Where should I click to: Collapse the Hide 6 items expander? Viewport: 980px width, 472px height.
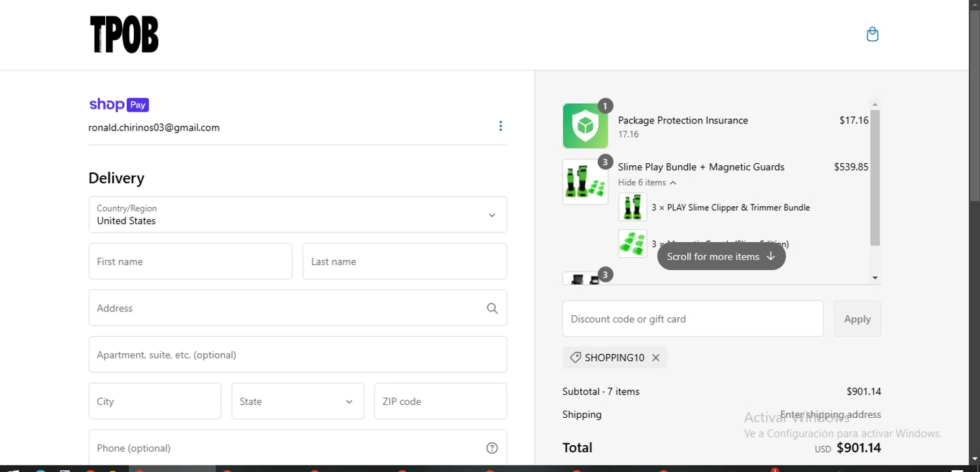(647, 183)
